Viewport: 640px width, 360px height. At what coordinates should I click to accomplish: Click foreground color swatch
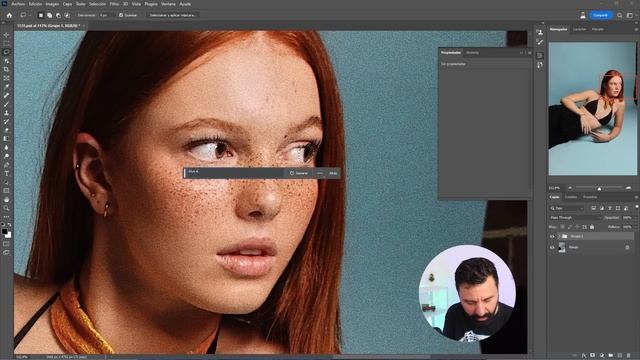pos(4,231)
